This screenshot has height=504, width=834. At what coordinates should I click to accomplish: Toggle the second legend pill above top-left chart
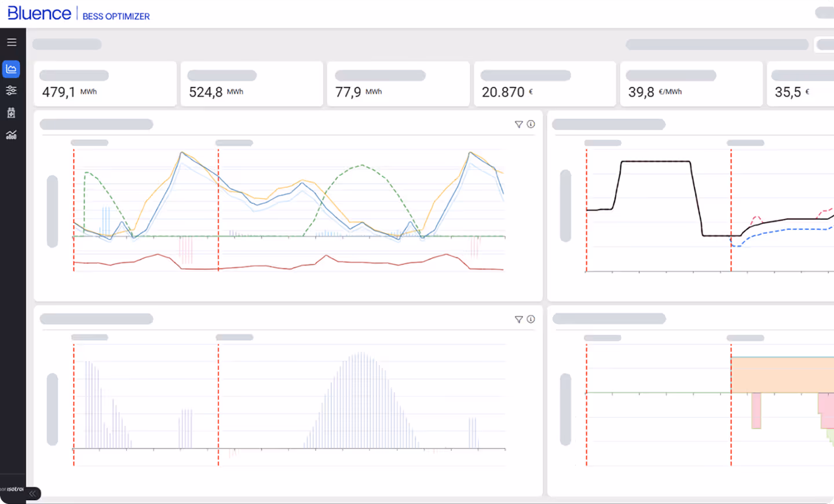(x=234, y=142)
